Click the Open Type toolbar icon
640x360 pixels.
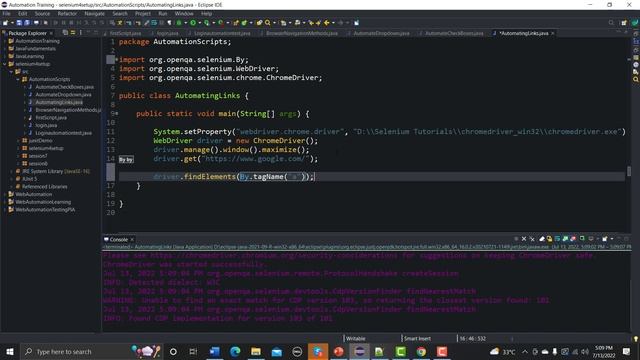click(x=259, y=23)
